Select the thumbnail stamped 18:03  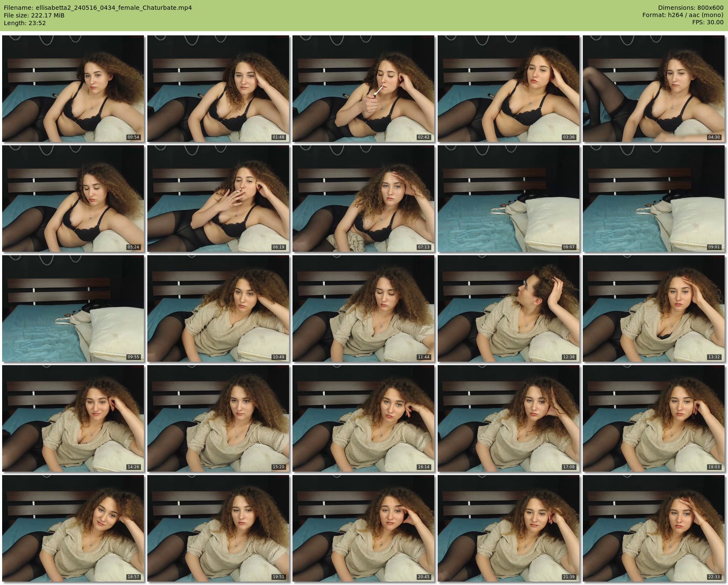653,418
